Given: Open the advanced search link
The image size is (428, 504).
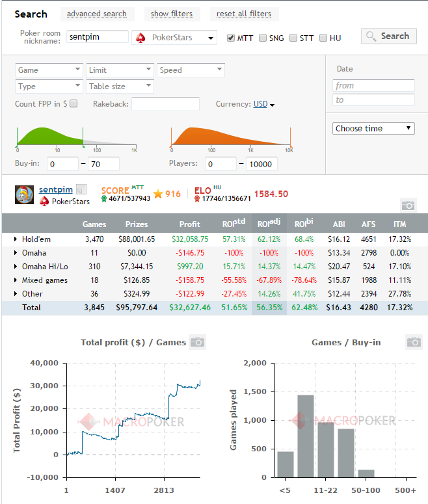Looking at the screenshot, I should click(97, 14).
